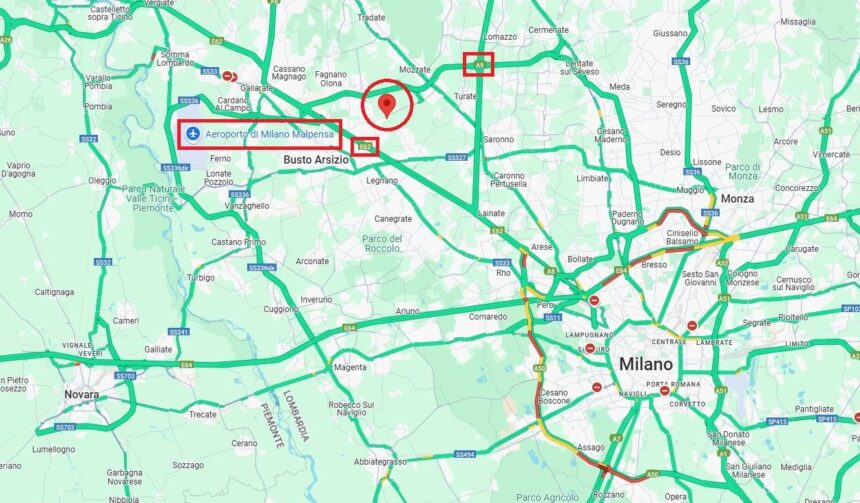Click the A50 shield west of Milano
The image size is (860, 503).
[x=540, y=369]
